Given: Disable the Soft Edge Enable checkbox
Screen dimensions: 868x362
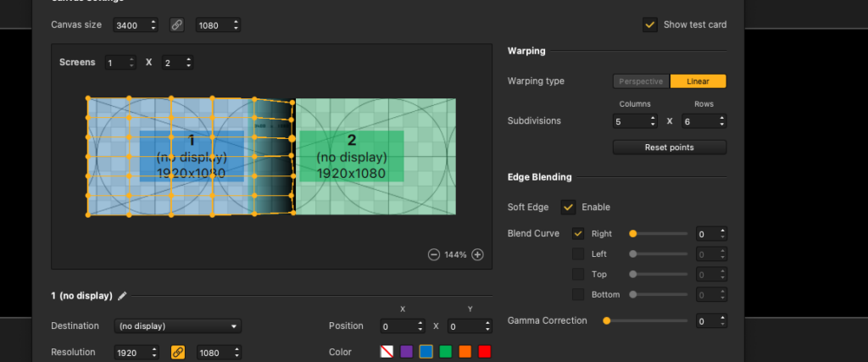Looking at the screenshot, I should 568,207.
